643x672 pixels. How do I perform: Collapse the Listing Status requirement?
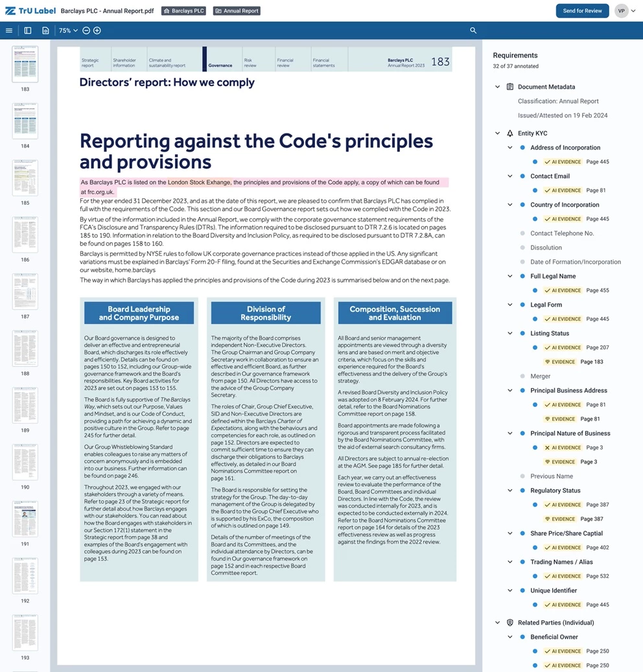pyautogui.click(x=510, y=334)
